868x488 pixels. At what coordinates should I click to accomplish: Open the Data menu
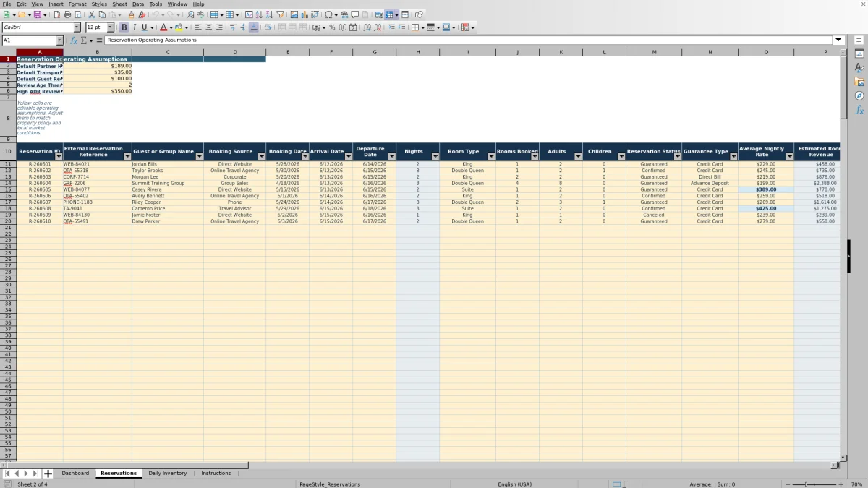[x=137, y=4]
